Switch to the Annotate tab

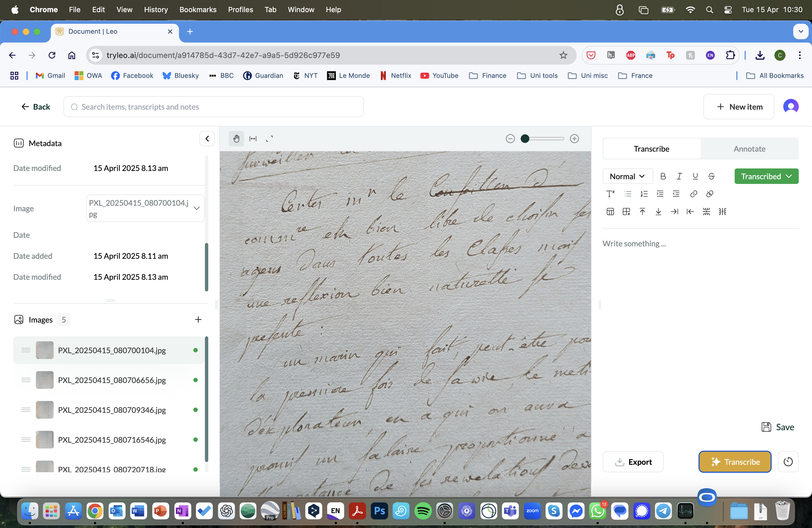(749, 149)
